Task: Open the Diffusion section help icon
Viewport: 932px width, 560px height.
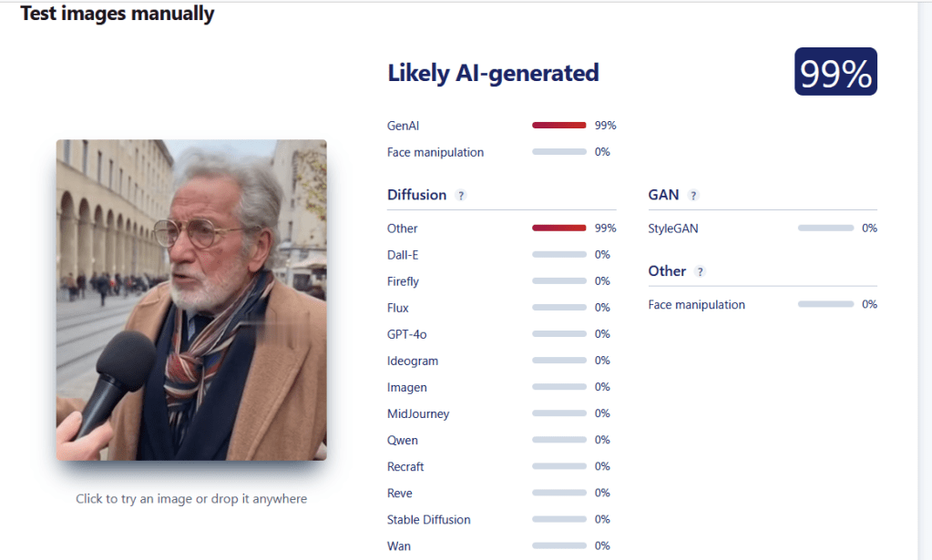Action: [x=460, y=195]
